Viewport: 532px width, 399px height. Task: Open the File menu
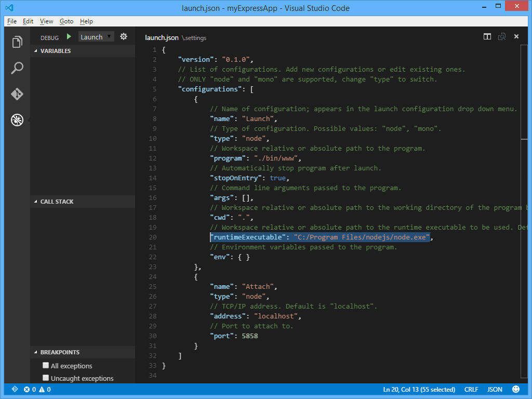12,21
